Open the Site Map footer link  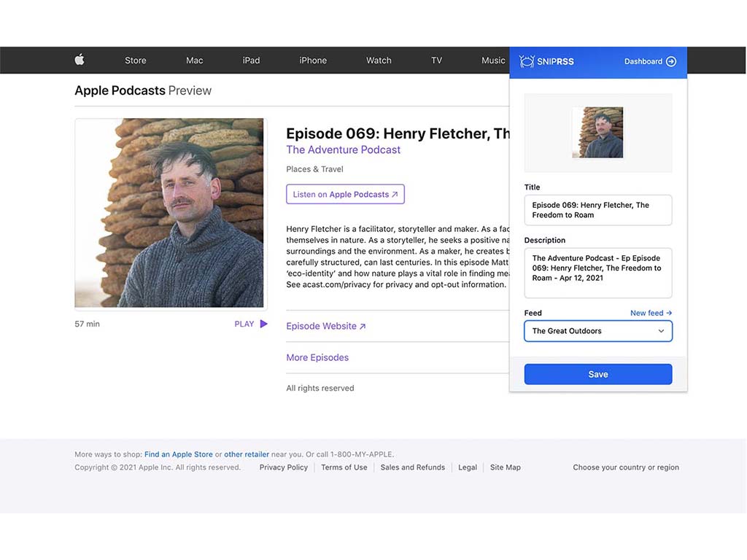click(505, 467)
